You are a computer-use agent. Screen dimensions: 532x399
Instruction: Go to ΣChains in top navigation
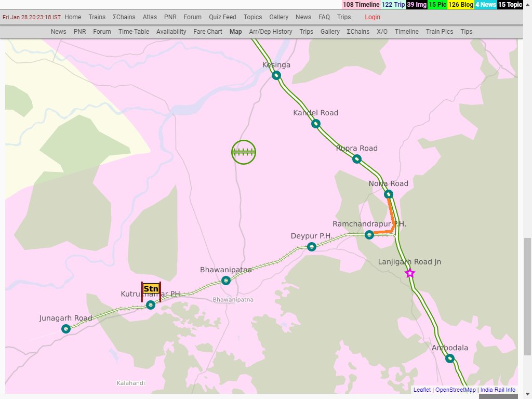coord(124,17)
